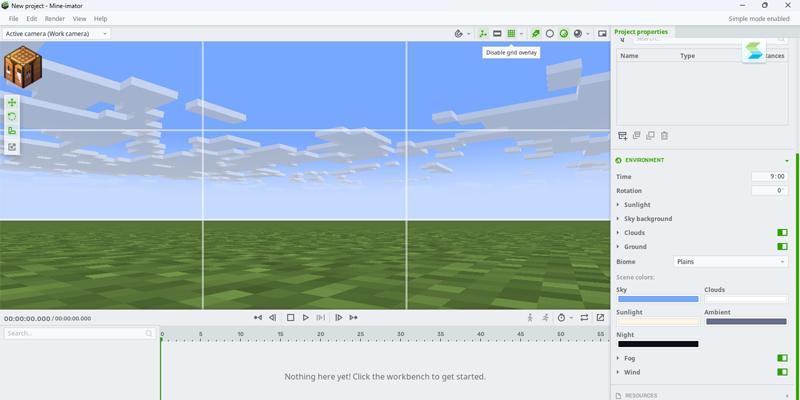Open the Sunlight color swatch
Viewport: 800px width, 400px height.
click(x=658, y=322)
